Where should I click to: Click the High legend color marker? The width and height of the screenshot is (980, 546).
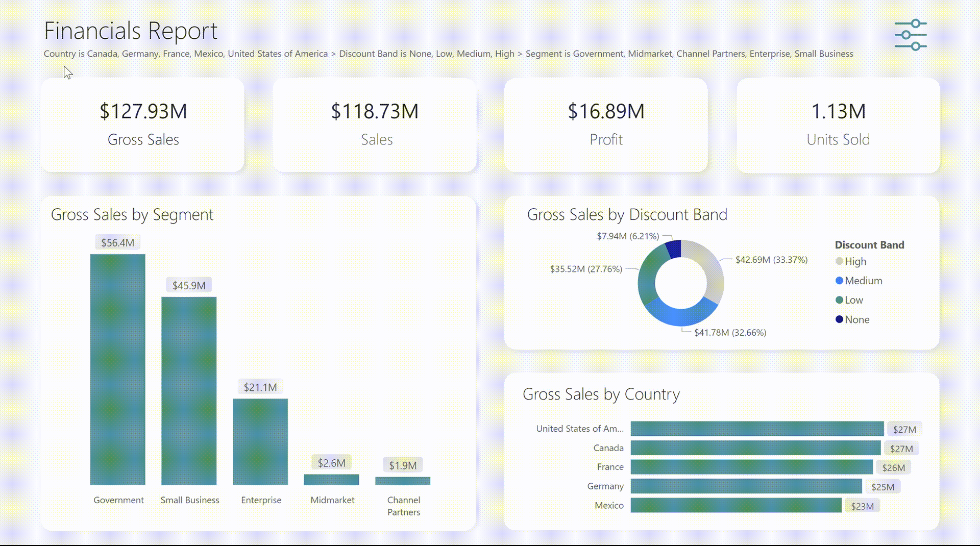click(839, 261)
